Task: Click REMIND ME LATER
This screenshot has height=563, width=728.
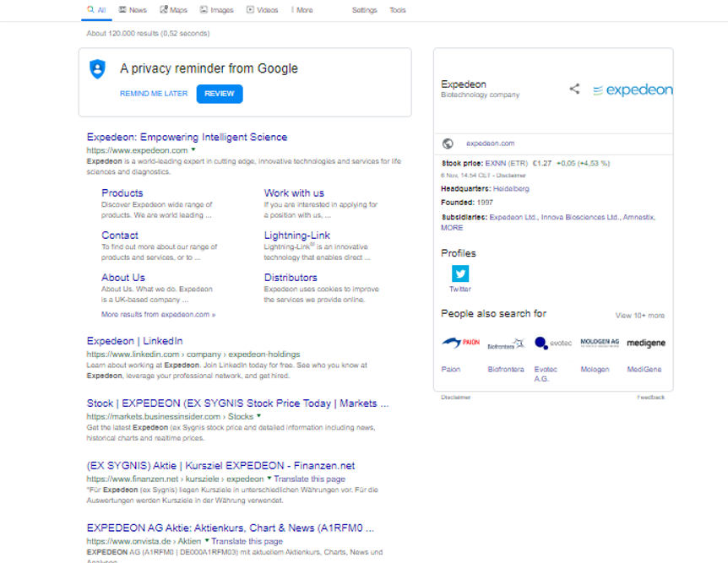Action: pos(154,94)
